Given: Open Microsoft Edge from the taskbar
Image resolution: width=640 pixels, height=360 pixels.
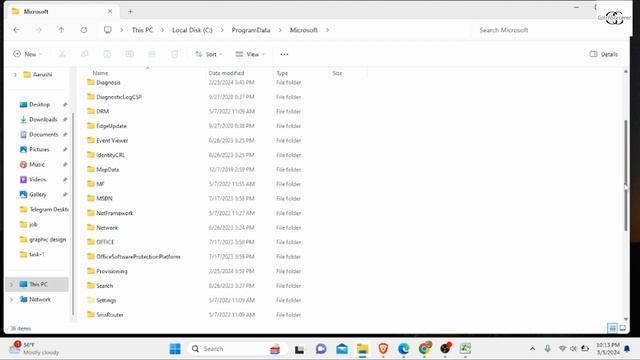Looking at the screenshot, I should coord(404,349).
